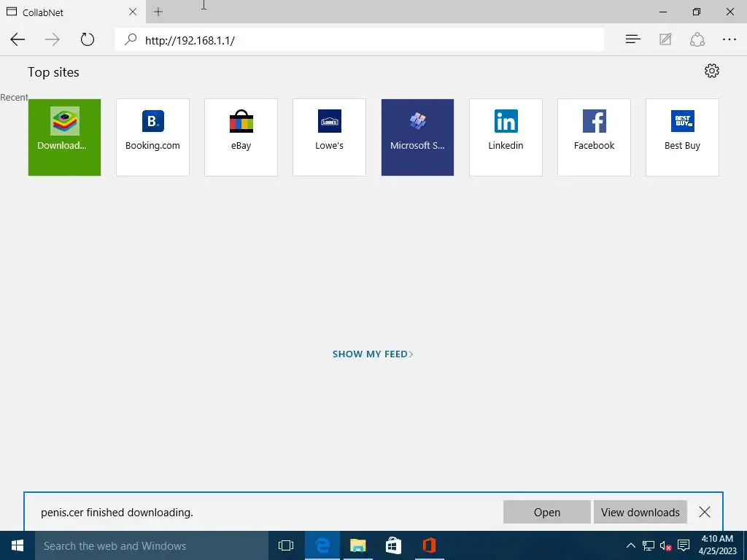This screenshot has height=560, width=747.
Task: Open the Best Buy top site tile
Action: click(x=682, y=137)
